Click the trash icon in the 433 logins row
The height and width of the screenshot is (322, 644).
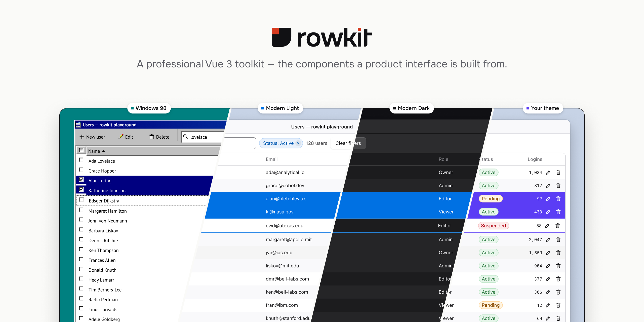(558, 212)
